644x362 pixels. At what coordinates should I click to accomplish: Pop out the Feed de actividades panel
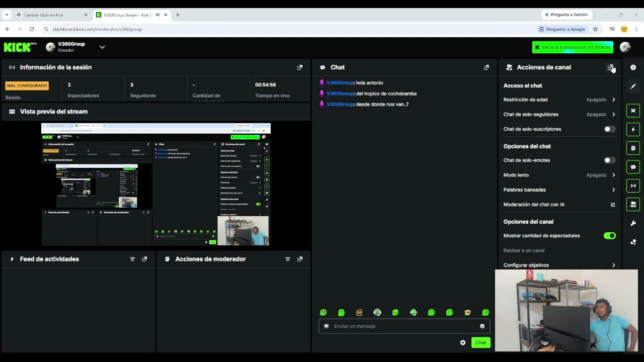click(x=144, y=259)
